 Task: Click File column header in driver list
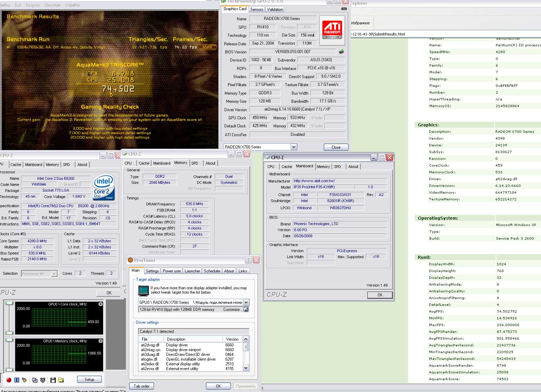[152, 339]
